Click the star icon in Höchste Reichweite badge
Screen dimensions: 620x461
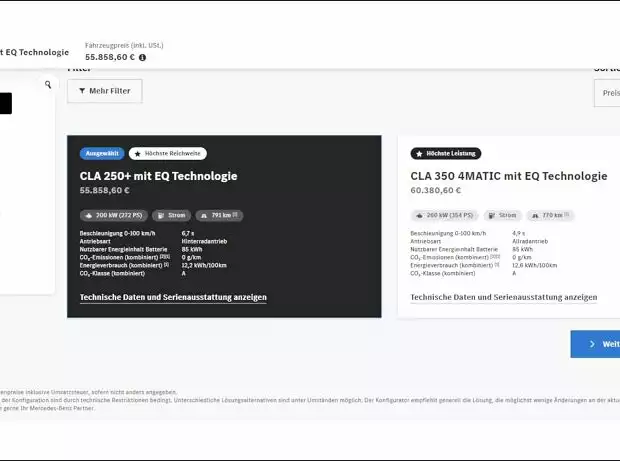click(138, 154)
